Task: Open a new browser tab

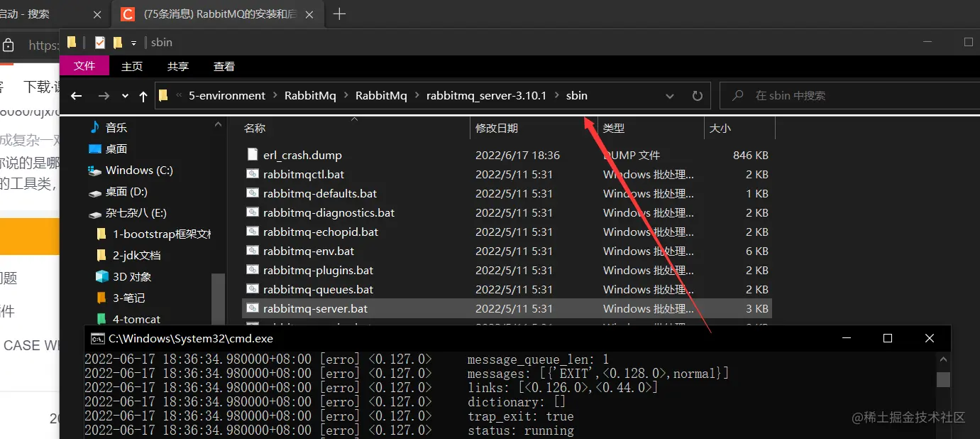Action: (x=339, y=14)
